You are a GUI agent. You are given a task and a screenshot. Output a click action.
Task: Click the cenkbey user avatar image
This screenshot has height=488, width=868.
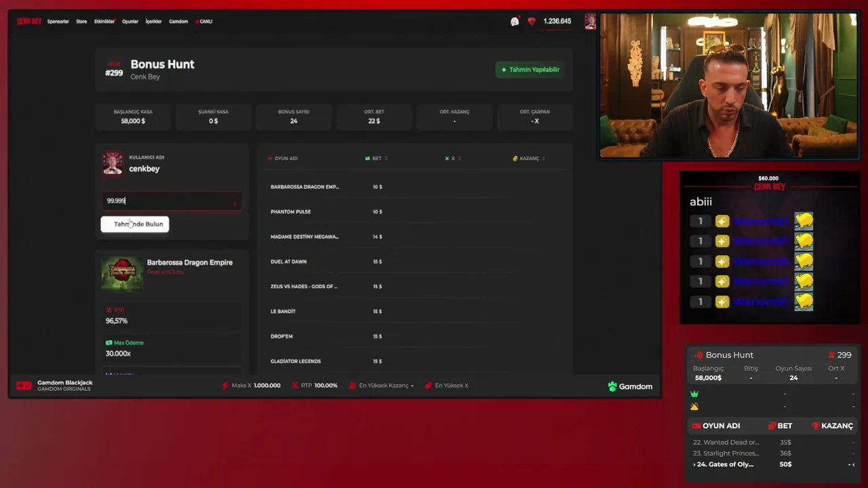(113, 163)
